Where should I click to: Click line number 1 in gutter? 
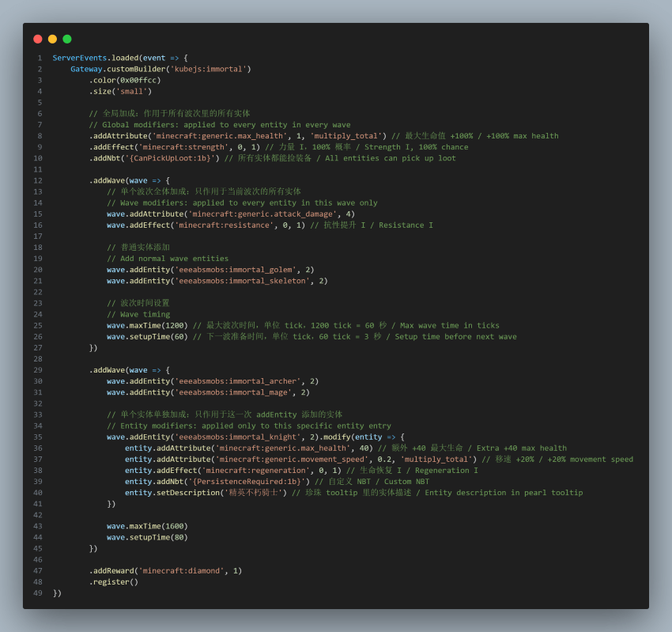coord(40,58)
